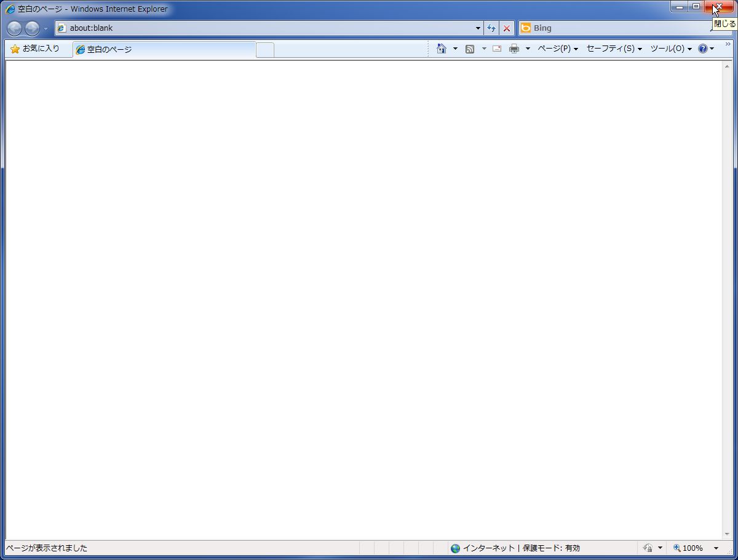Viewport: 738px width, 560px height.
Task: Expand the privacy icon dropdown in status bar
Action: click(660, 548)
